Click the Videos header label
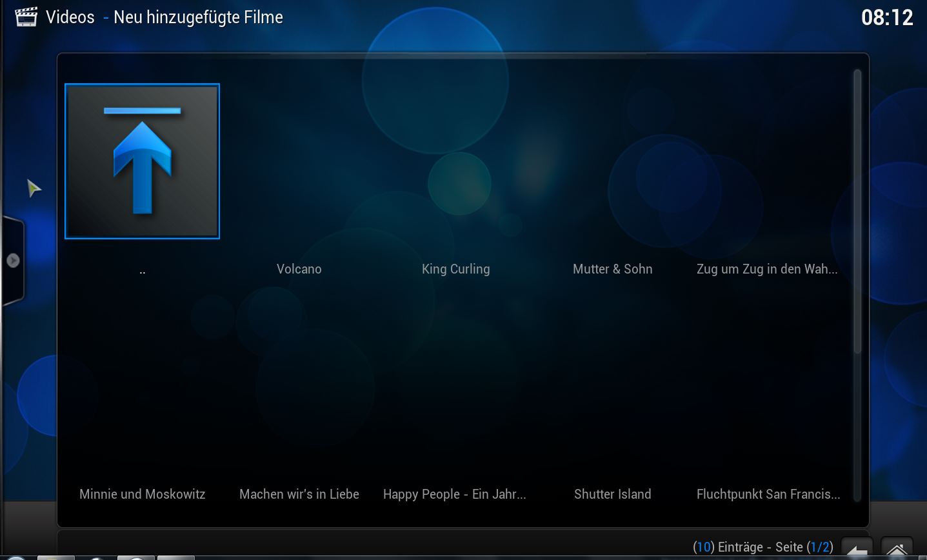The image size is (927, 560). click(x=70, y=17)
